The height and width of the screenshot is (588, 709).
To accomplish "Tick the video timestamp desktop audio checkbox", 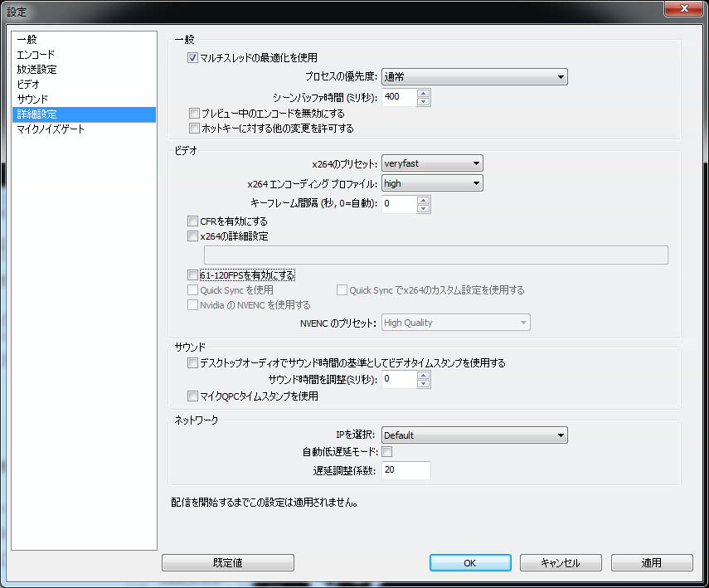I will point(192,362).
